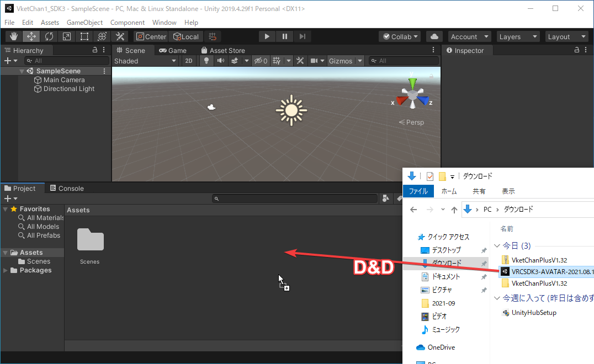This screenshot has width=594, height=364.
Task: Click the frame-step button
Action: pos(302,36)
